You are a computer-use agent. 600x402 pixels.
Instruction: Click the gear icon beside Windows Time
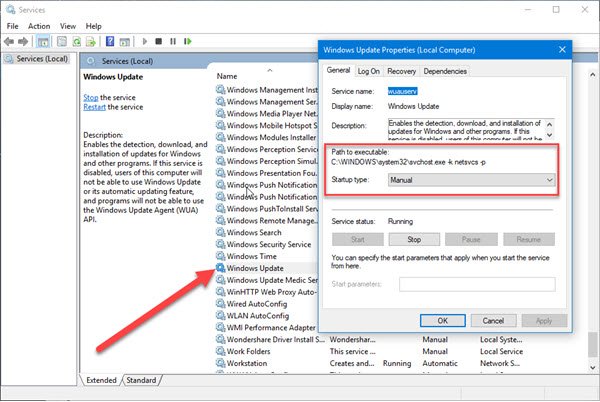(x=220, y=256)
